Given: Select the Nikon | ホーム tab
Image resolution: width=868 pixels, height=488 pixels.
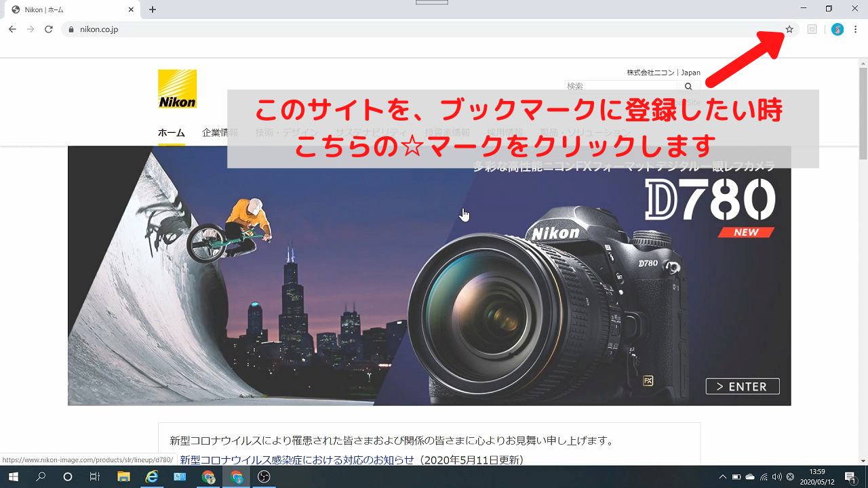Looking at the screenshot, I should 73,9.
